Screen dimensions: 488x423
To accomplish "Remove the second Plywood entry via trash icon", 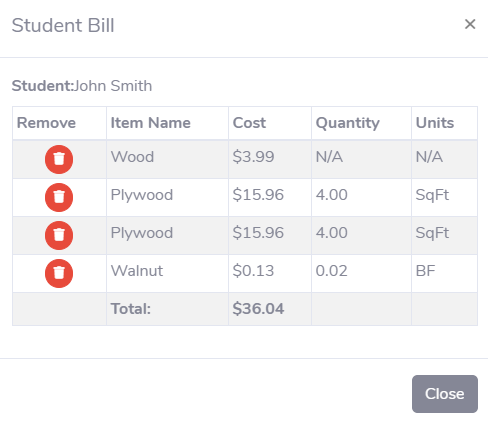I will click(x=59, y=235).
